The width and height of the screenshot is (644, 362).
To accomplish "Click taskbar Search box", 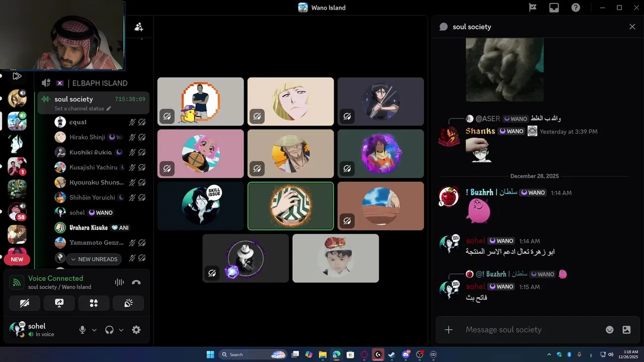I will click(x=253, y=354).
